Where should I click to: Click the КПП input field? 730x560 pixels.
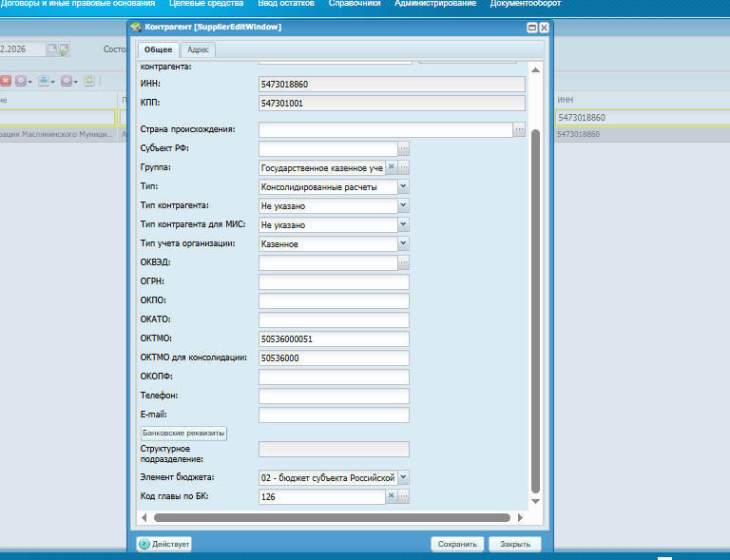[392, 104]
